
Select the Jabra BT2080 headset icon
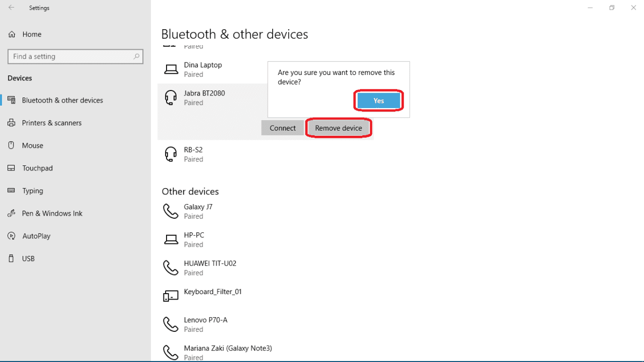(171, 98)
